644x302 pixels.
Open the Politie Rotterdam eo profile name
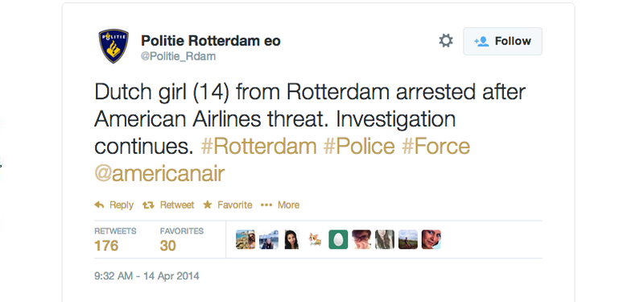211,41
